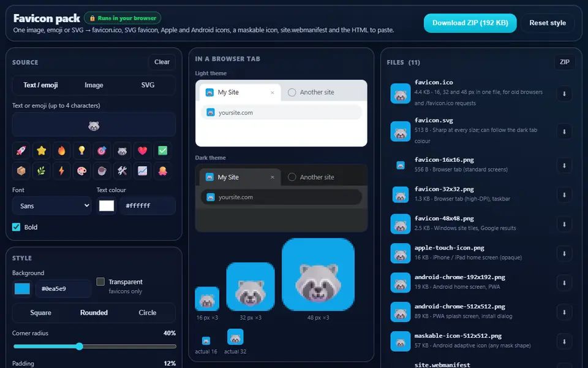Viewport: 588px width, 368px height.
Task: Download favicon-16x16.png with its arrow icon
Action: pyautogui.click(x=564, y=165)
